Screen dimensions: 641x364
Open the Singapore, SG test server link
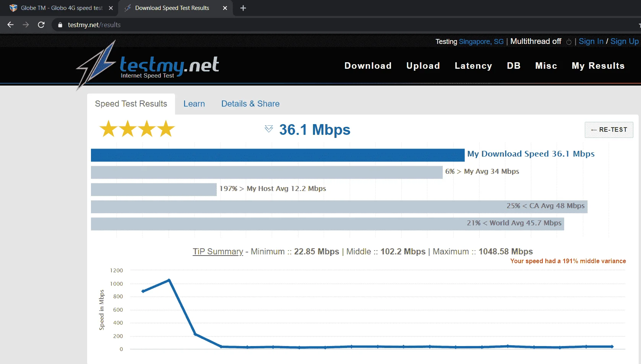tap(481, 42)
